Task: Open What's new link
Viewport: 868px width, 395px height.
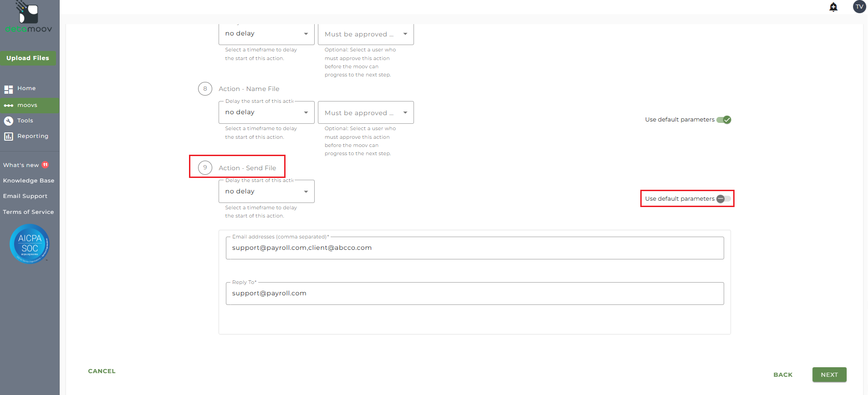Action: click(x=21, y=165)
